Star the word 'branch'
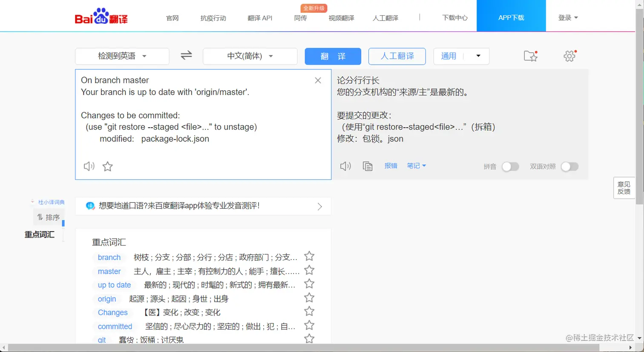The height and width of the screenshot is (352, 644). coord(309,256)
